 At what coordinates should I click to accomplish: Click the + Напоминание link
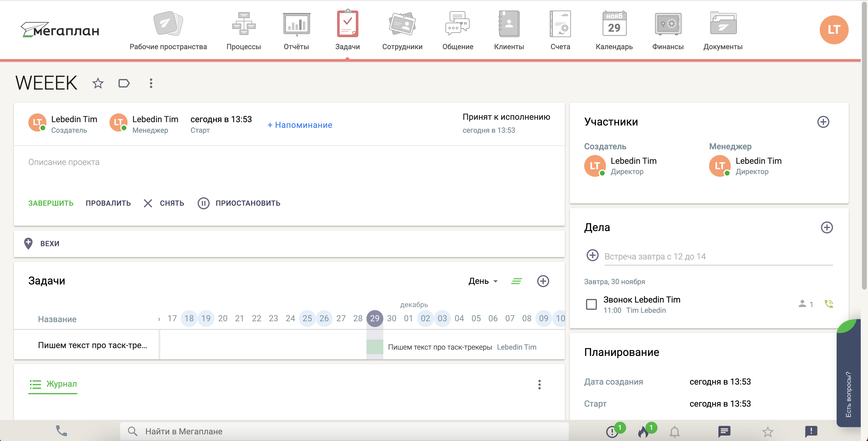click(299, 125)
